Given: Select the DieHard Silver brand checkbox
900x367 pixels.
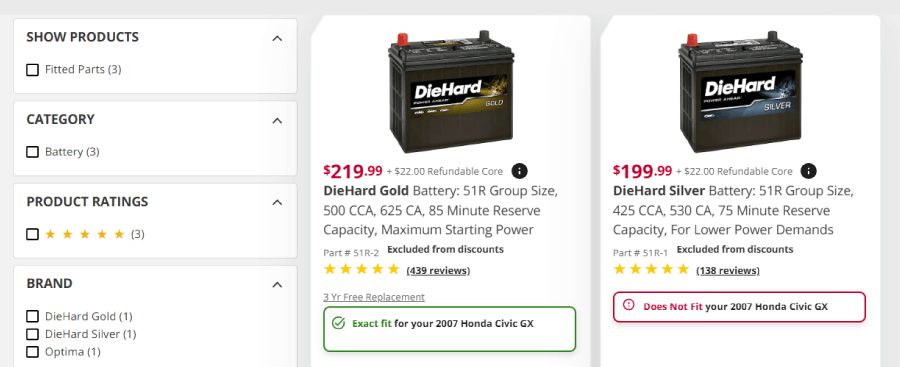Looking at the screenshot, I should tap(33, 334).
